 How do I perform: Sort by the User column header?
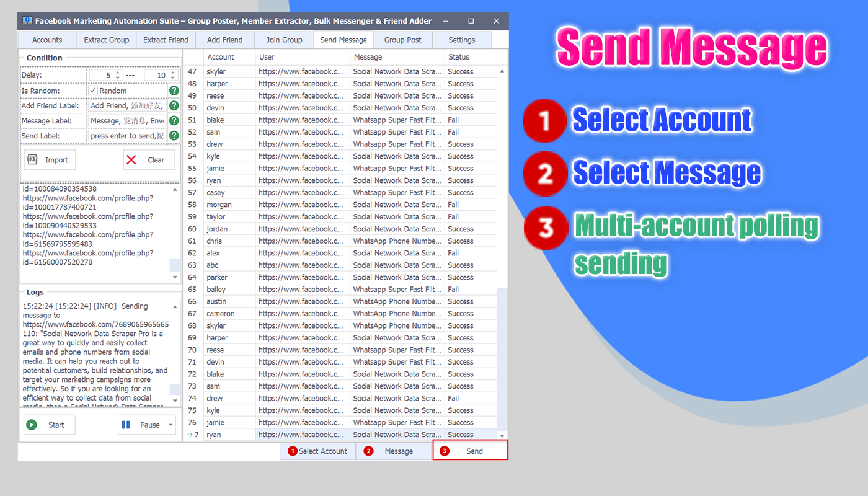tap(303, 57)
